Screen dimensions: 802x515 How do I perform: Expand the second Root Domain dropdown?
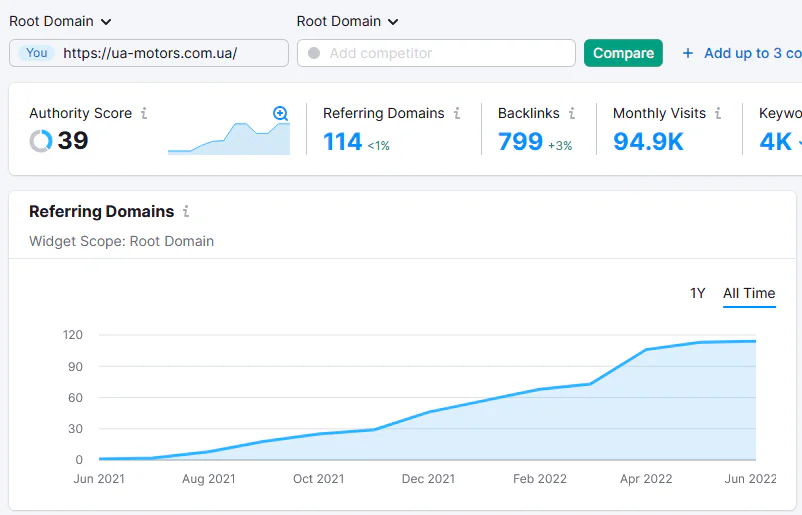(347, 21)
